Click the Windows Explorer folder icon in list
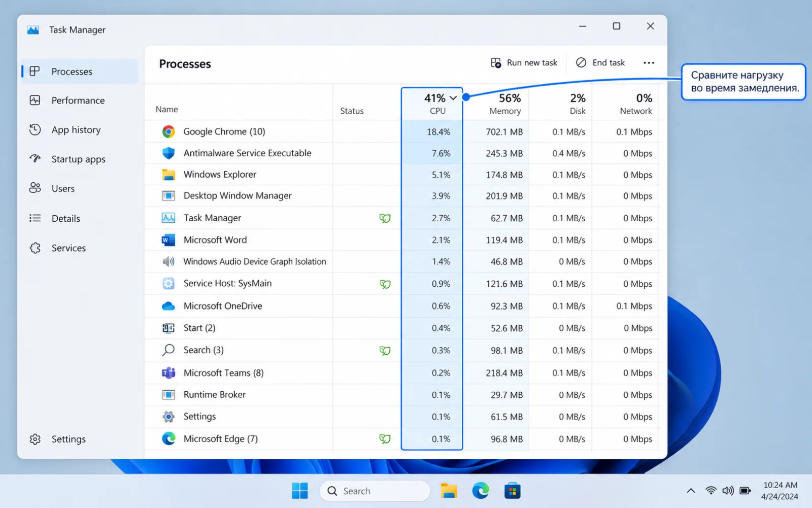This screenshot has height=508, width=812. [x=168, y=175]
